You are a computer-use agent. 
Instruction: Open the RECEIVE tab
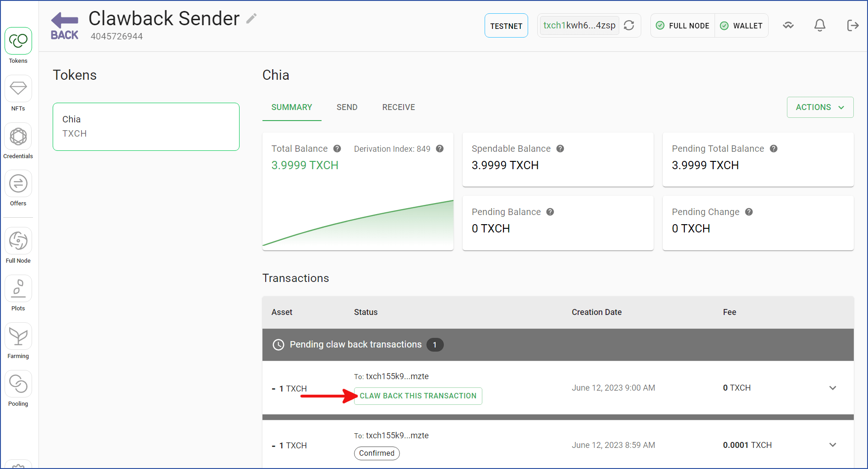(398, 107)
